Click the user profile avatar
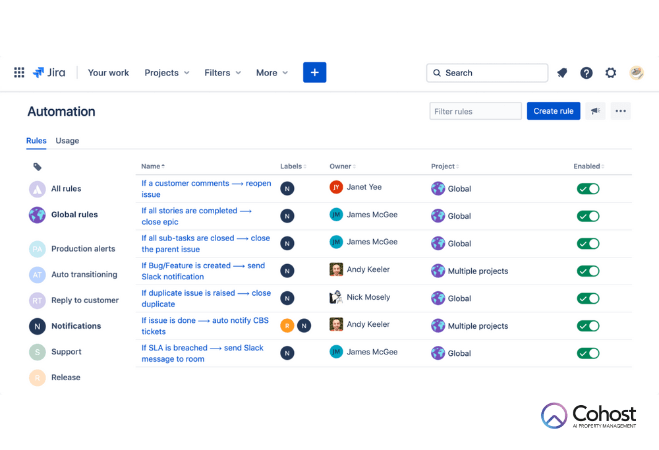This screenshot has height=450, width=659. coord(636,73)
